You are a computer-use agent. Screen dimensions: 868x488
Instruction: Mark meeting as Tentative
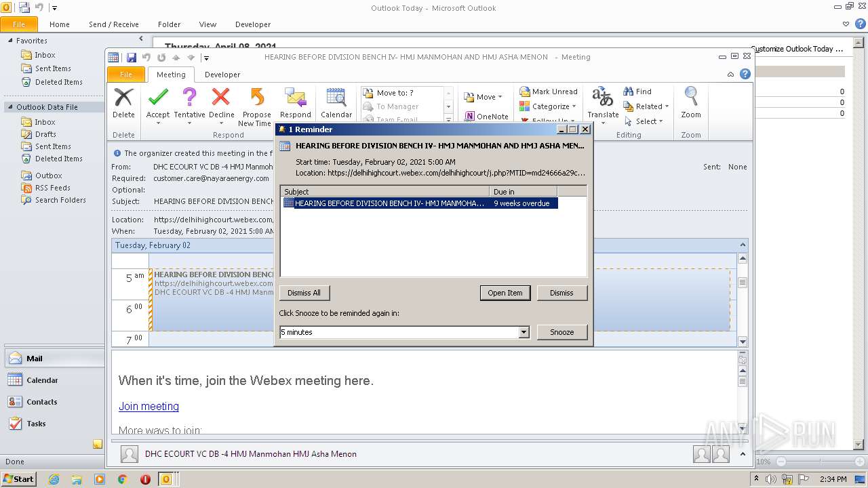(x=189, y=104)
